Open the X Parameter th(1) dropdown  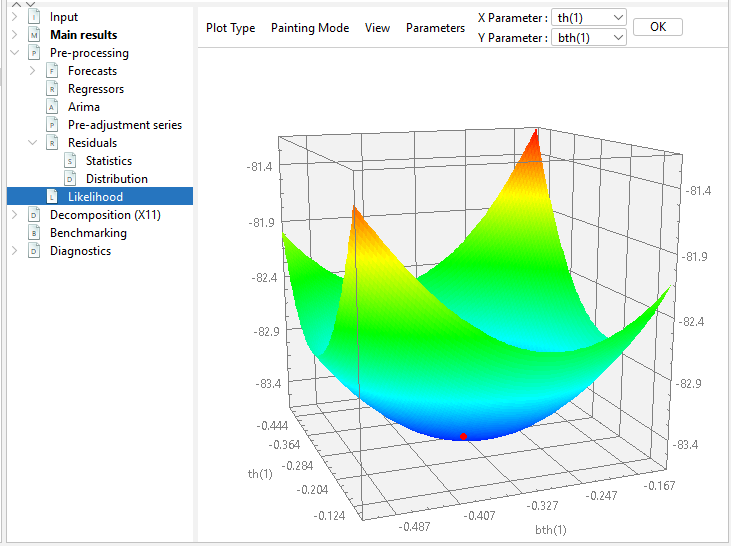[x=589, y=18]
